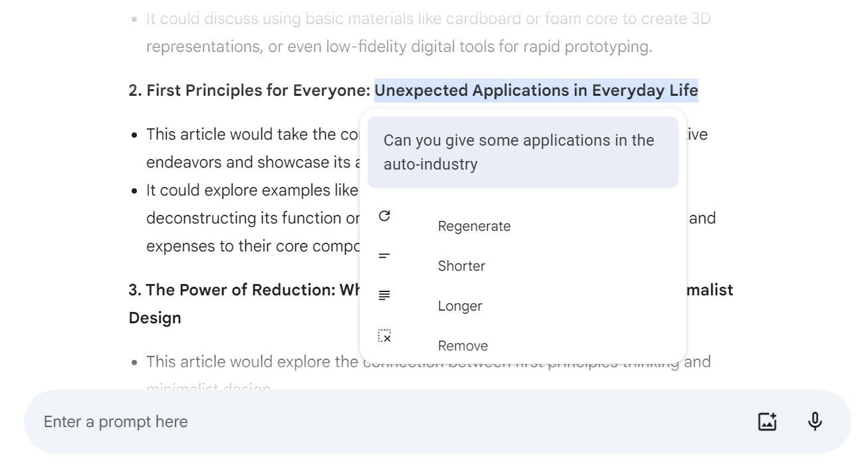Screen dimensions: 868x465
Task: Click the Regenerate circular arrow icon
Action: click(x=384, y=216)
